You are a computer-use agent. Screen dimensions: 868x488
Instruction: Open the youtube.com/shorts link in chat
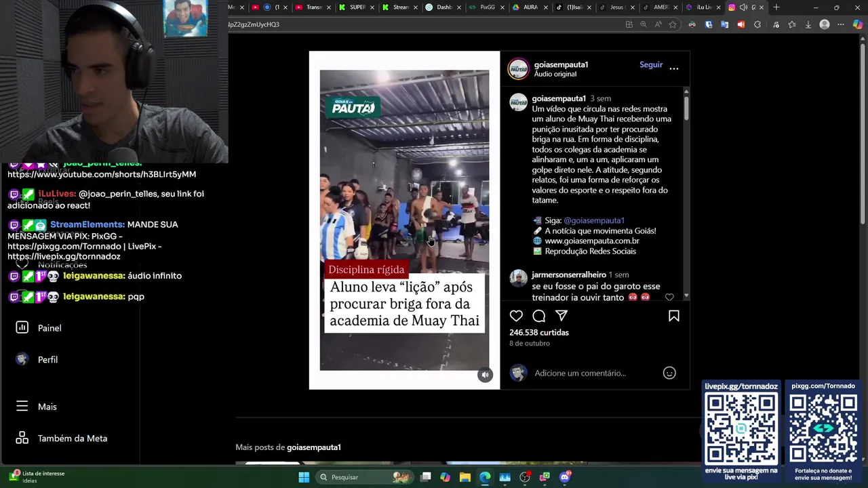(x=102, y=174)
